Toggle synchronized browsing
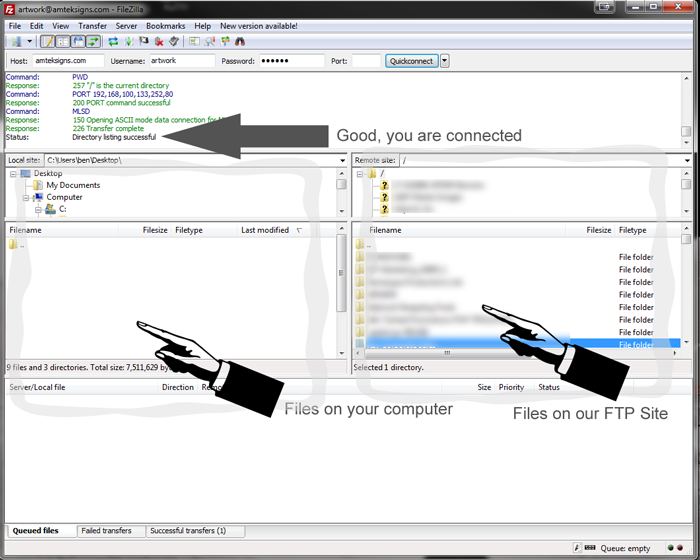Image resolution: width=700 pixels, height=560 pixels. click(x=225, y=42)
